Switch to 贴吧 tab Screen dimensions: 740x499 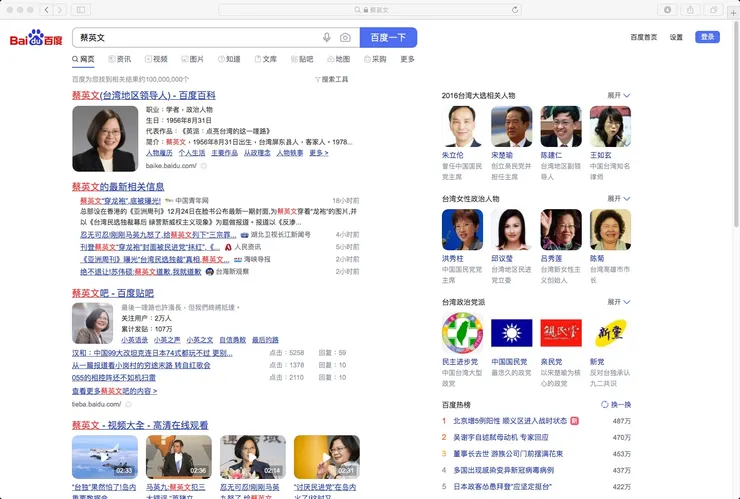click(302, 59)
